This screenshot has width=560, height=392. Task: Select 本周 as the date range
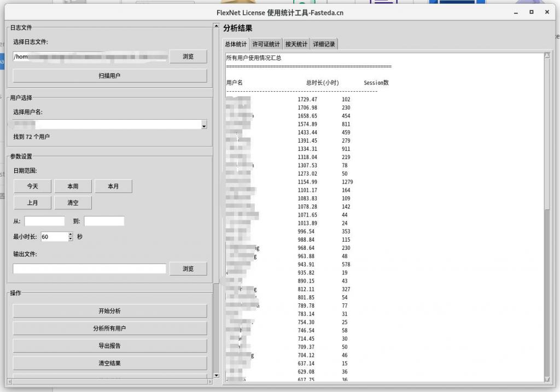coord(73,186)
